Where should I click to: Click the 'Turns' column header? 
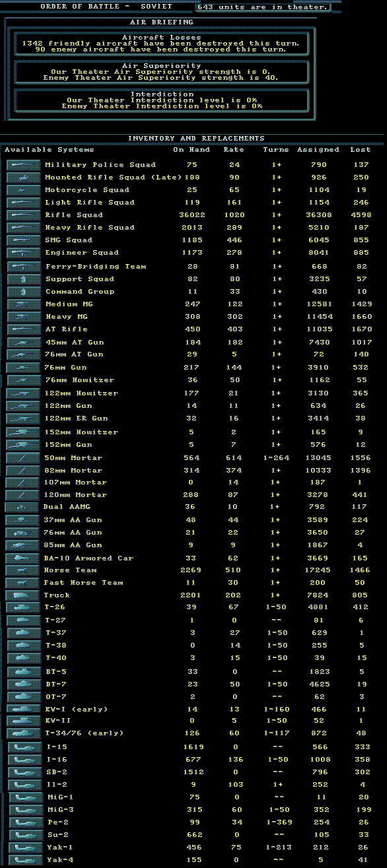pyautogui.click(x=275, y=150)
